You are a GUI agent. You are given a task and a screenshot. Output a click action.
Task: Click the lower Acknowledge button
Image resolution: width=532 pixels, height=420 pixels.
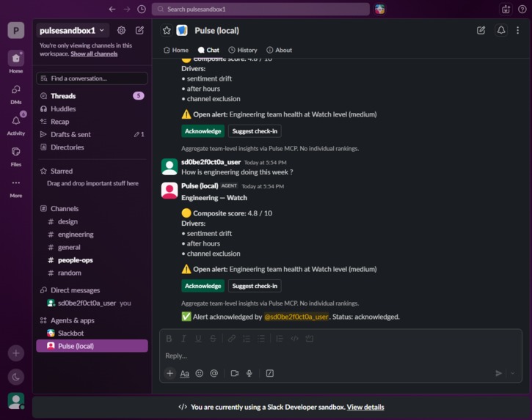pos(203,286)
